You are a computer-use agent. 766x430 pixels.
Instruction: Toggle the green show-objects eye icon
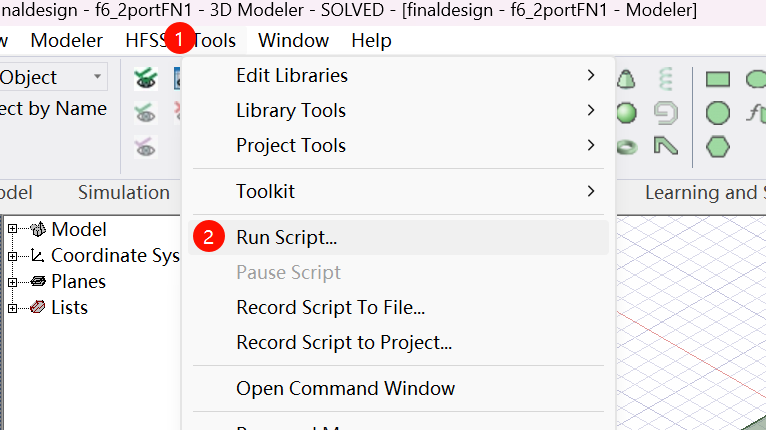(146, 78)
